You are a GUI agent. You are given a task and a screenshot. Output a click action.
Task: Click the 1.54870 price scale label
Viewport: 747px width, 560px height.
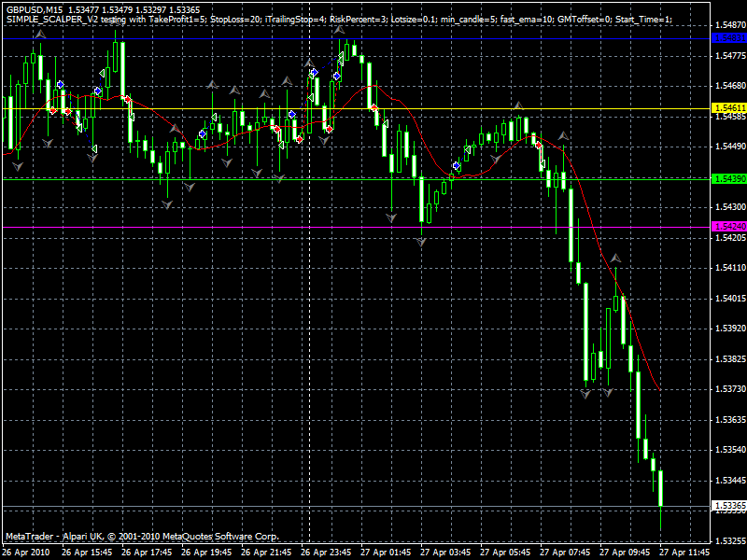pos(730,25)
